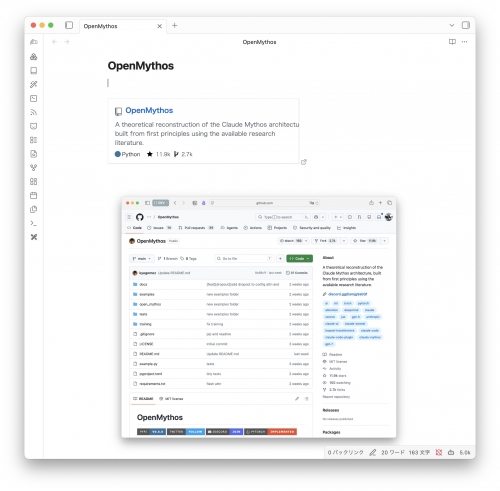Click the OpenMythos note heading

(x=141, y=66)
